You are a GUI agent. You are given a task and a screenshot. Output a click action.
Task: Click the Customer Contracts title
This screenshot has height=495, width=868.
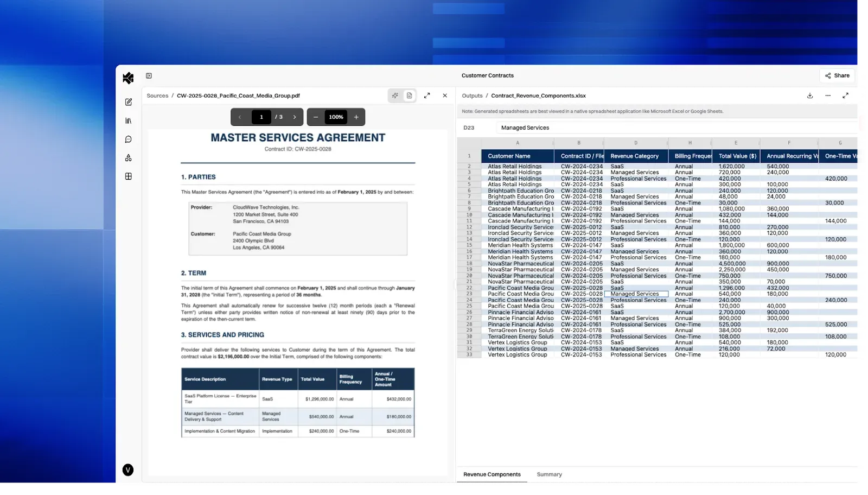[487, 76]
